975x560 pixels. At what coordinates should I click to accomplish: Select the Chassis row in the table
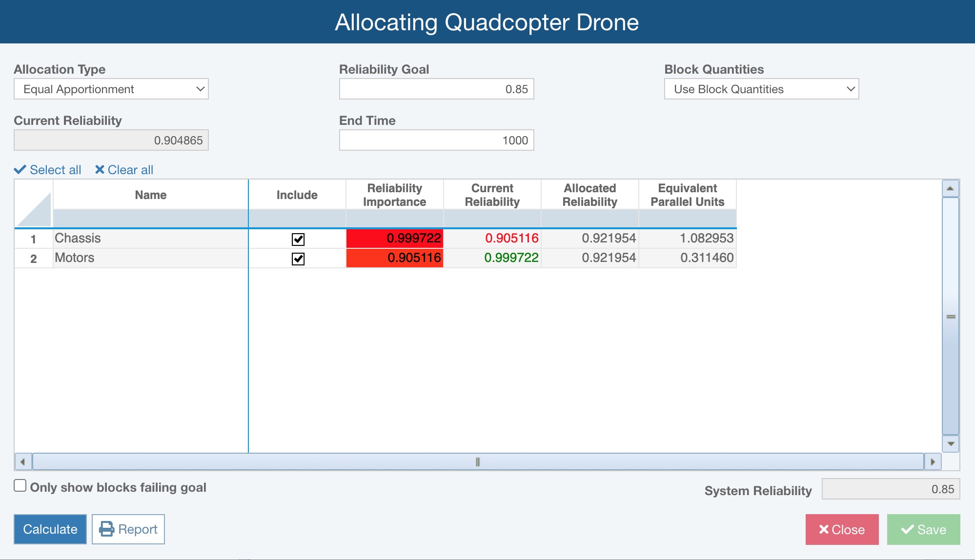coord(146,239)
